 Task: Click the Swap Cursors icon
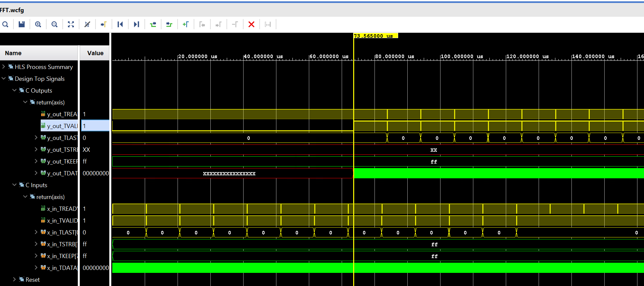pyautogui.click(x=235, y=24)
